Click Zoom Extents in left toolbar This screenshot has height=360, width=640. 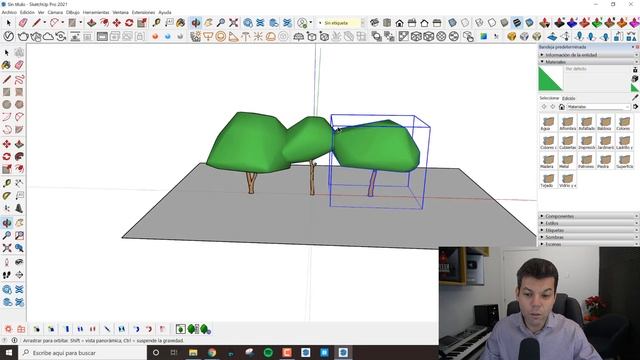tap(7, 248)
